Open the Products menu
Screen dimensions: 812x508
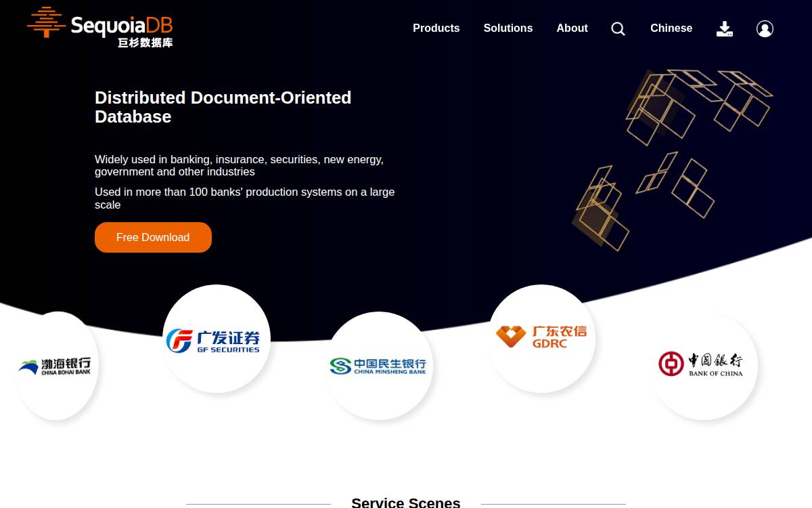click(436, 28)
